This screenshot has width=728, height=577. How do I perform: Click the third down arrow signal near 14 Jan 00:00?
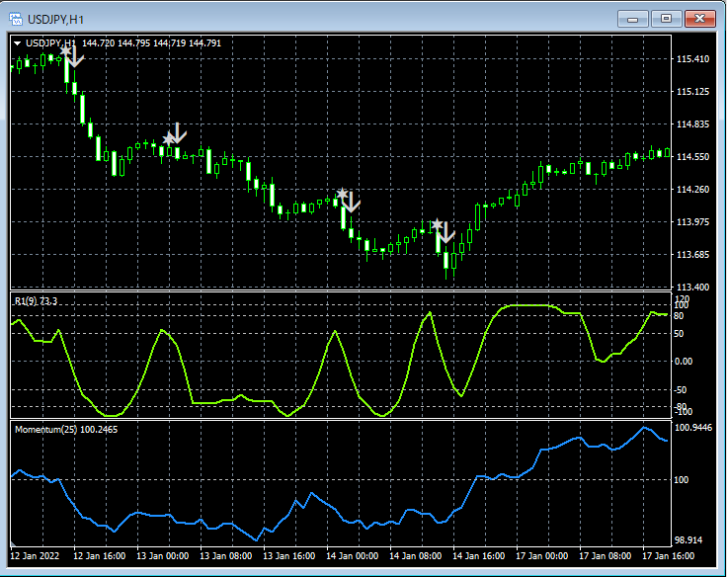351,202
